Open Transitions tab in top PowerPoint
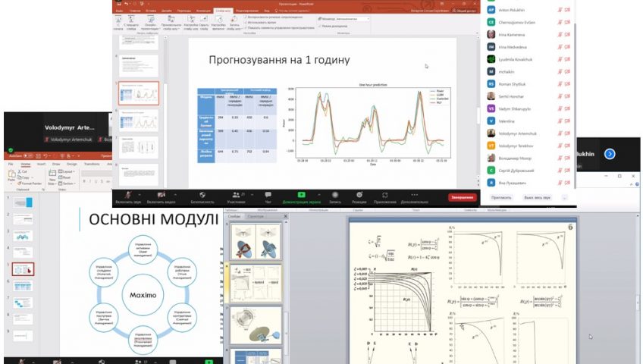Image resolution: width=643 pixels, height=364 pixels. click(x=184, y=11)
